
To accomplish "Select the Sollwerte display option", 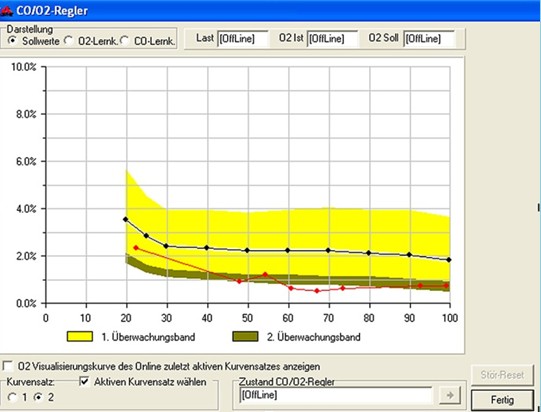I will tap(12, 41).
